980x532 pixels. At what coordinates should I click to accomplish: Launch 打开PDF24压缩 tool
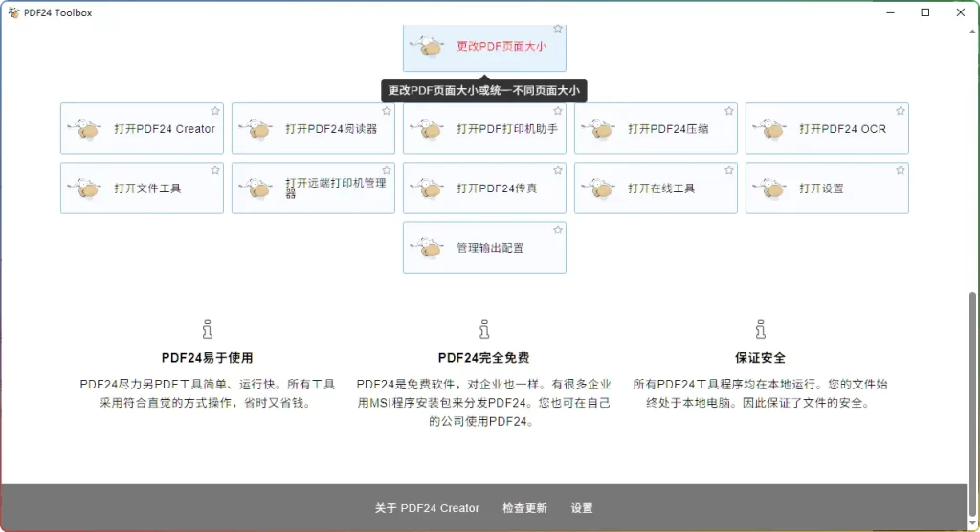(668, 129)
